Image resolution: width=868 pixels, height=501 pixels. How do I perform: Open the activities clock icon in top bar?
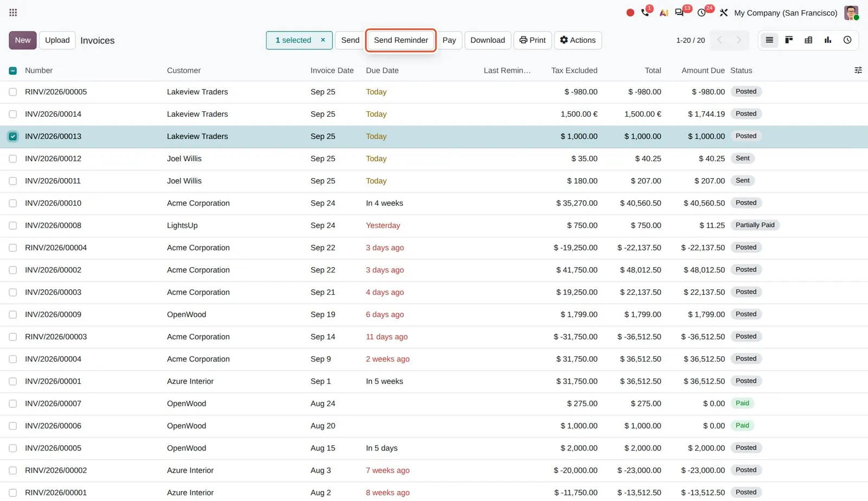coord(701,12)
